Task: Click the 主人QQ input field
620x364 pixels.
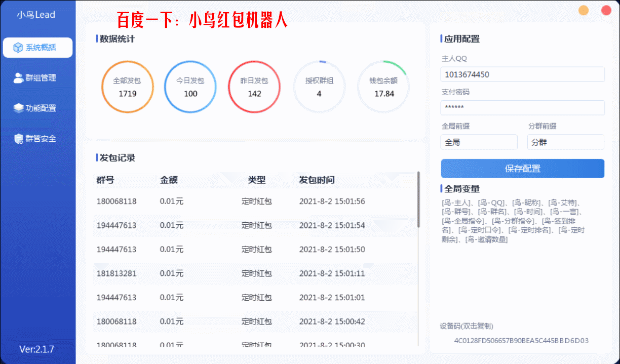Action: click(x=523, y=74)
